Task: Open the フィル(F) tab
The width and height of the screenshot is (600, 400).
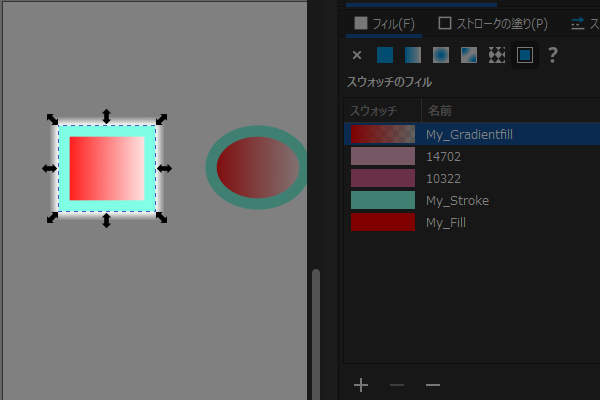Action: click(x=384, y=24)
